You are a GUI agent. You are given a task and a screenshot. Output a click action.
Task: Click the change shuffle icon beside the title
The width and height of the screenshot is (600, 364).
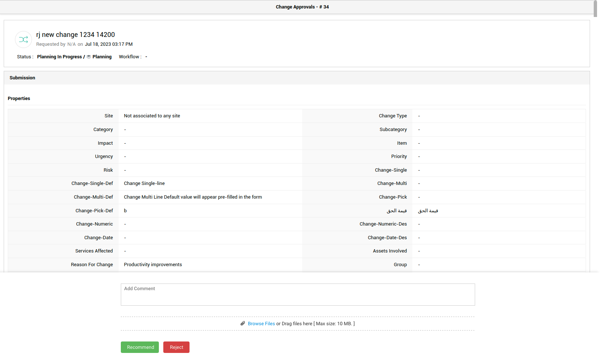pyautogui.click(x=23, y=40)
